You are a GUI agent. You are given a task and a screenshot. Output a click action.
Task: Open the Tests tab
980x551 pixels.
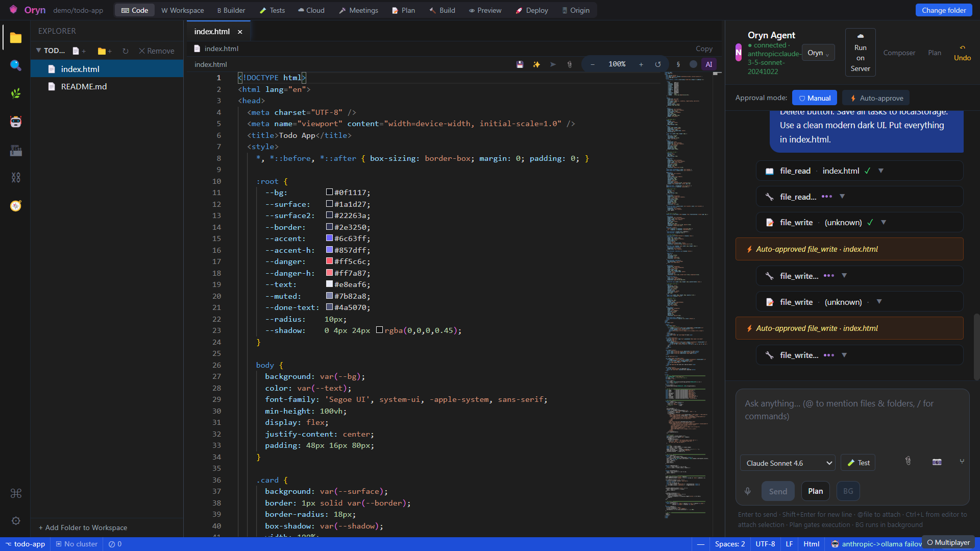tap(273, 10)
